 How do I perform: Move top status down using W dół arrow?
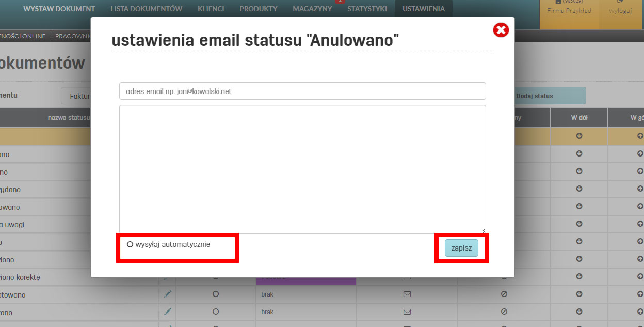click(x=579, y=136)
